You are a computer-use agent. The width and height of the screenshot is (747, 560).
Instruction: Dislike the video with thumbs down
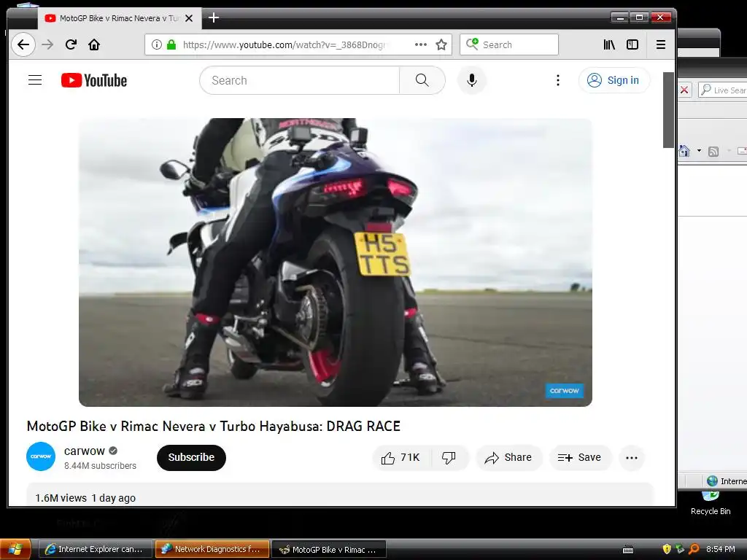(449, 458)
